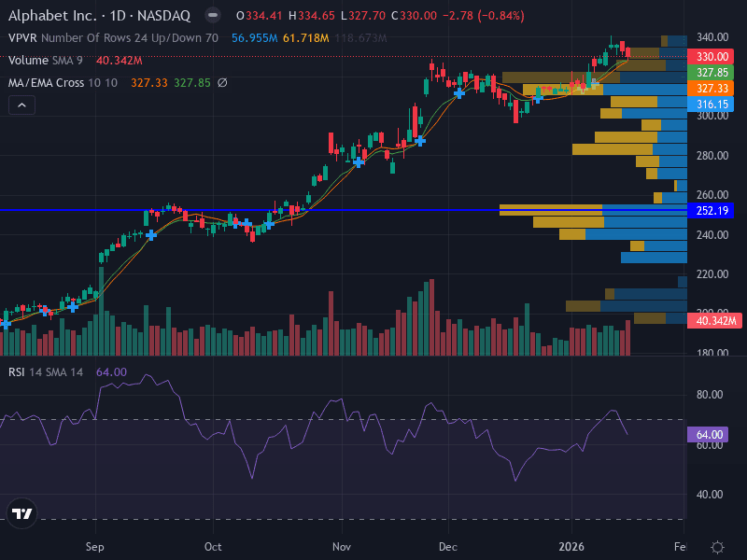
Task: Click the 40.00 RSI scale label
Action: click(710, 495)
